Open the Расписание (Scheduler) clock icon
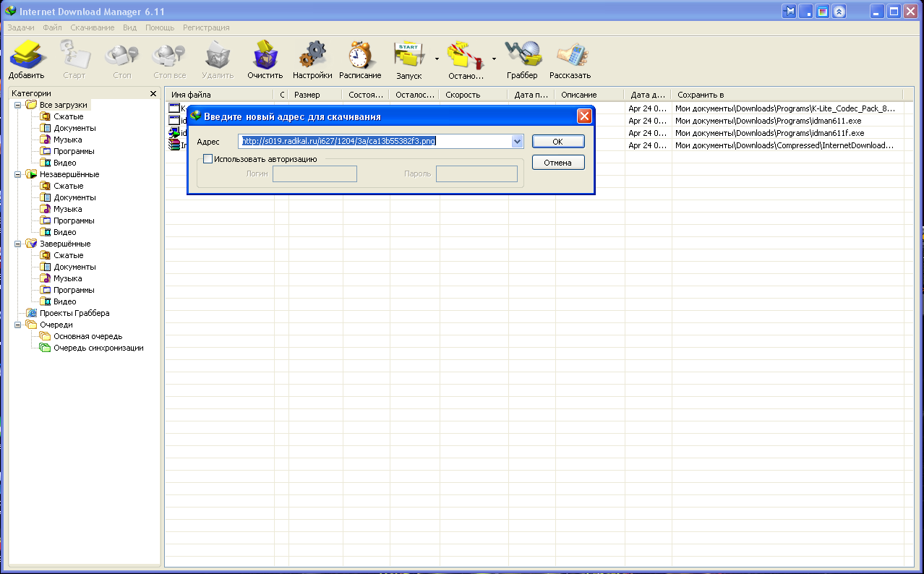The image size is (924, 574). (360, 55)
